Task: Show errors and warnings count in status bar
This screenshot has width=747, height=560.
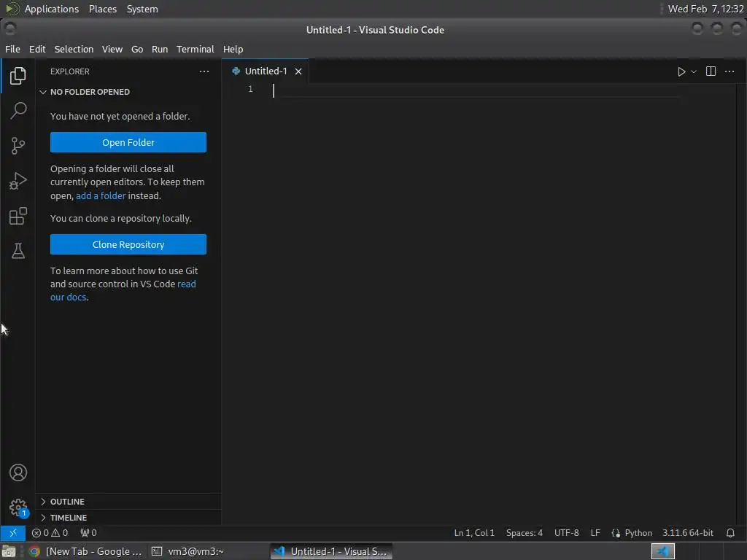Action: pyautogui.click(x=50, y=533)
